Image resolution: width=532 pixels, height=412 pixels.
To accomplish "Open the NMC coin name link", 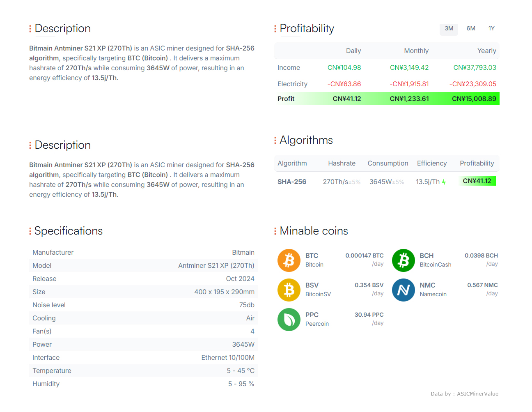I will point(427,285).
